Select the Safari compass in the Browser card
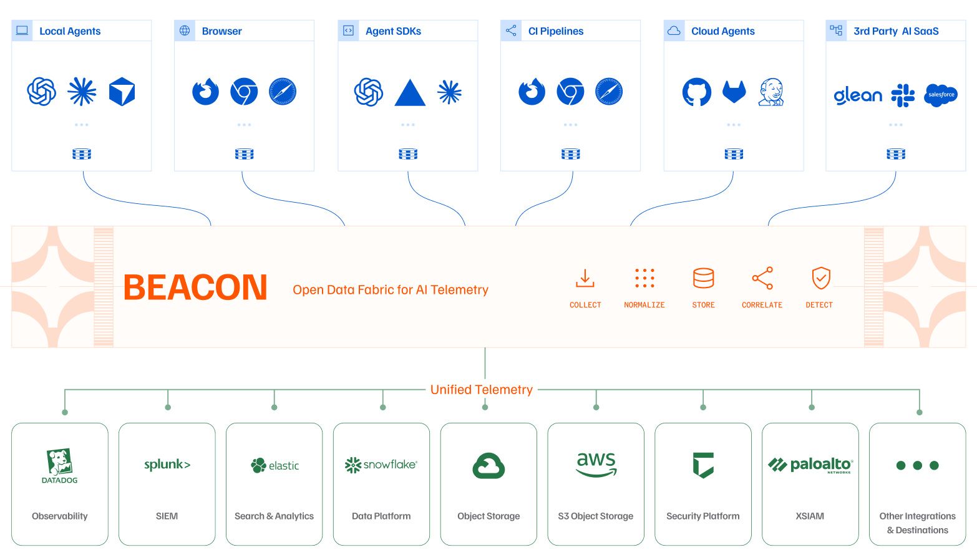 [x=283, y=92]
